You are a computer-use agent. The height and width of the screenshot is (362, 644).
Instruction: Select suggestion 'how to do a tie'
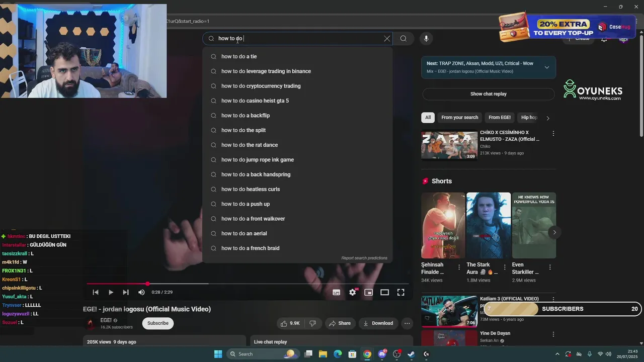pyautogui.click(x=297, y=56)
